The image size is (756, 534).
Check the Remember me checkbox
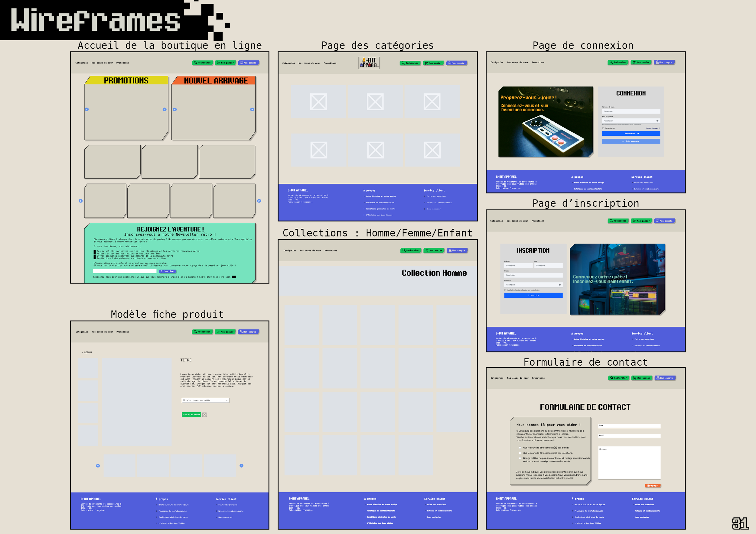[603, 128]
